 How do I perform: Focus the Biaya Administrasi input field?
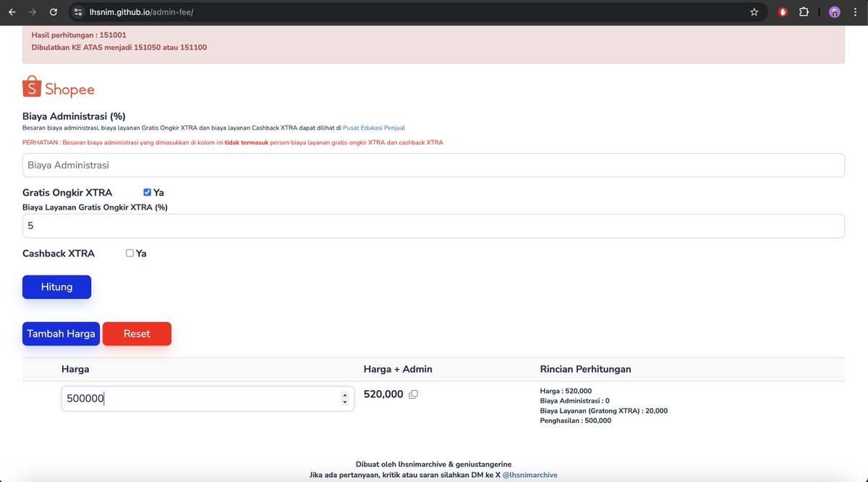433,165
